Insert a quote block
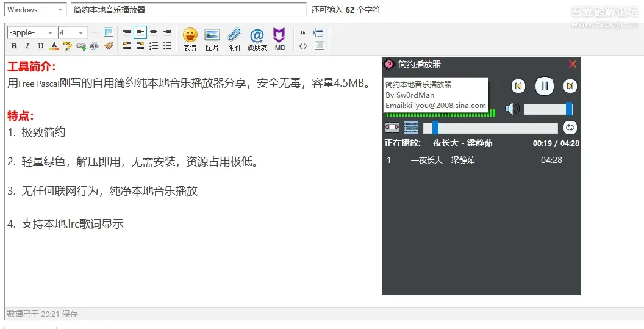Viewport: 644px width, 329px height. pos(303,32)
